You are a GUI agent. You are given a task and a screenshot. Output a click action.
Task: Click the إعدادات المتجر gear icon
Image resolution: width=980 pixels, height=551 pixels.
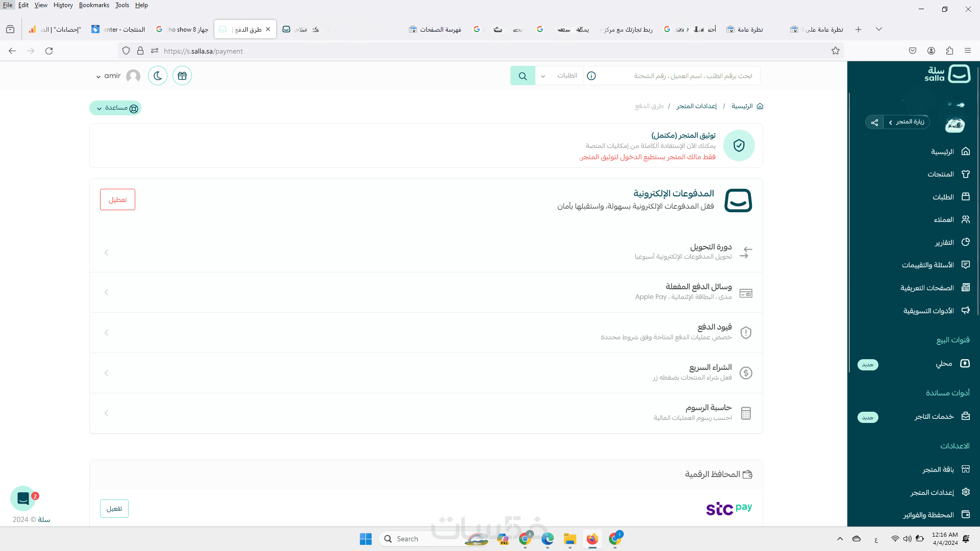[x=966, y=492]
